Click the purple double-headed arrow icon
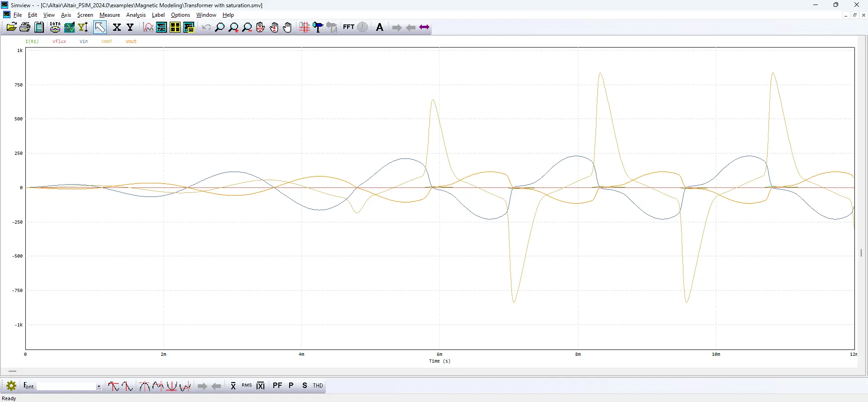868x402 pixels. (424, 27)
